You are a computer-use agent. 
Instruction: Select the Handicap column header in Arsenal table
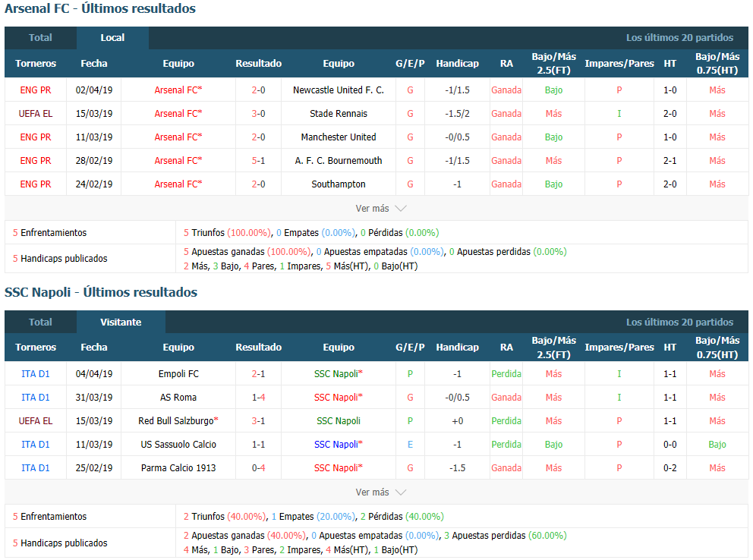(x=457, y=63)
